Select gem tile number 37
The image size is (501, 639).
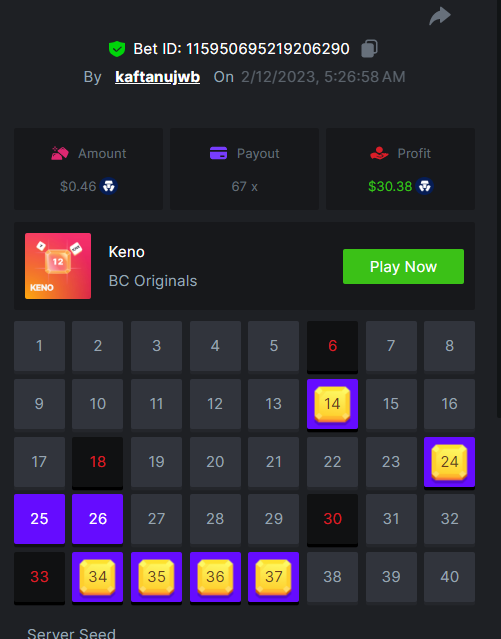[x=274, y=577]
